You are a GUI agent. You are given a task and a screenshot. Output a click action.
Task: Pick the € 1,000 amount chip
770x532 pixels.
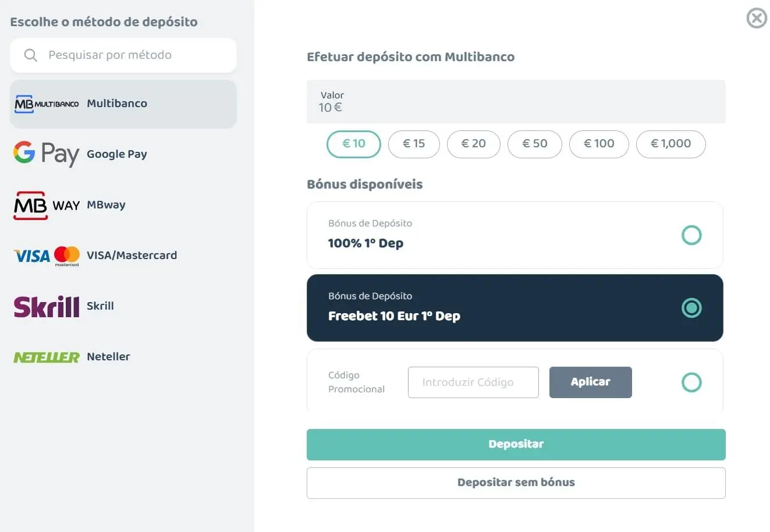coord(670,144)
